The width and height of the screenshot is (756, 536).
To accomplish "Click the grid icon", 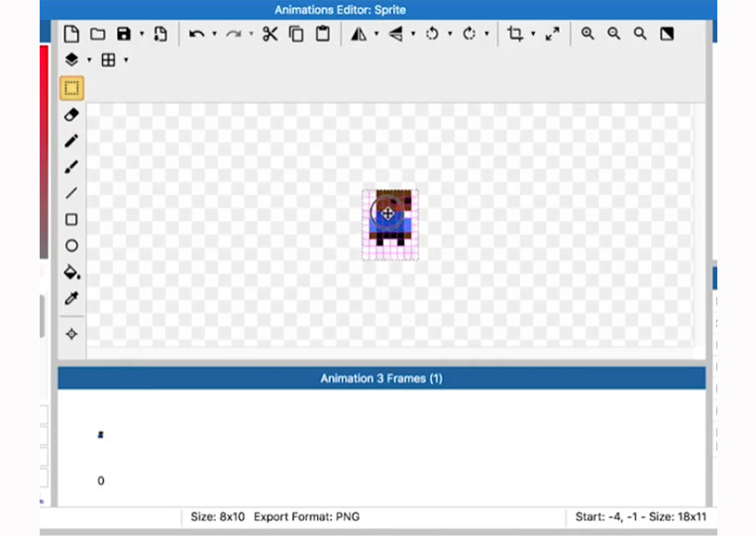I will (x=108, y=59).
